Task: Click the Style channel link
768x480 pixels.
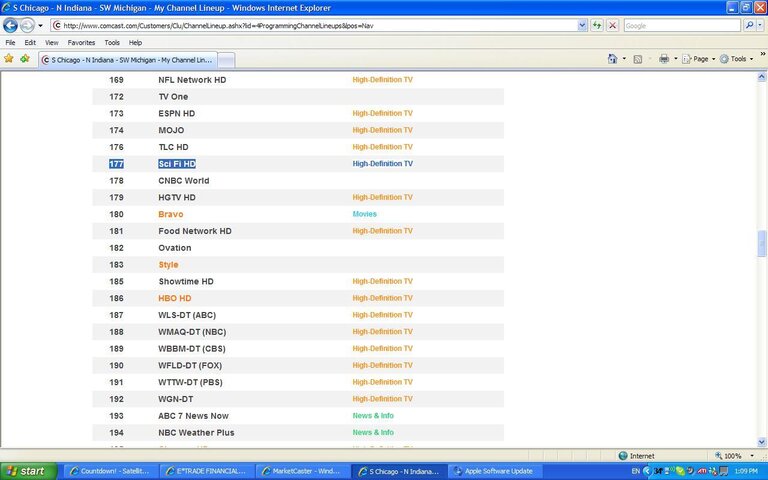Action: click(x=168, y=264)
